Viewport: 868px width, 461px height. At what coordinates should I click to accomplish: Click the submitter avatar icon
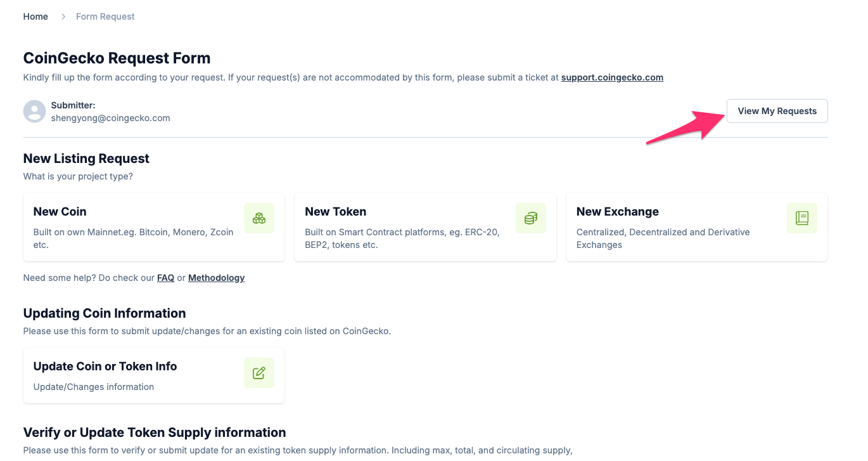tap(35, 111)
